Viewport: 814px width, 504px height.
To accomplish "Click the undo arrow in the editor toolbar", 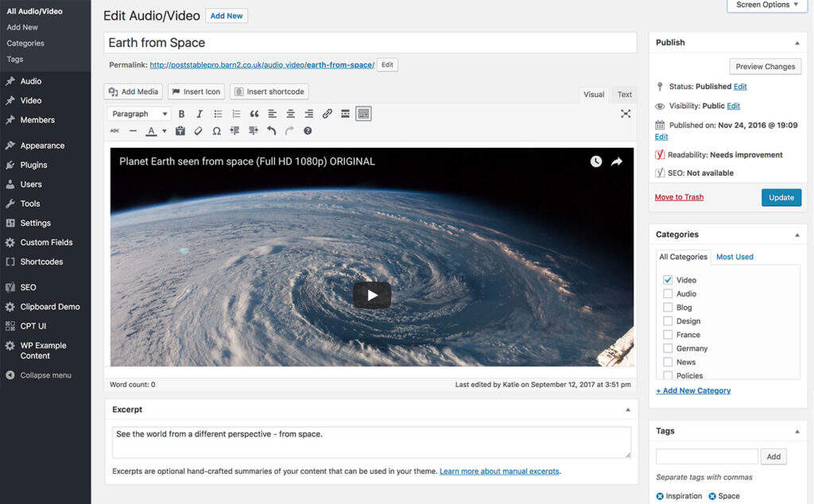I will pyautogui.click(x=271, y=131).
